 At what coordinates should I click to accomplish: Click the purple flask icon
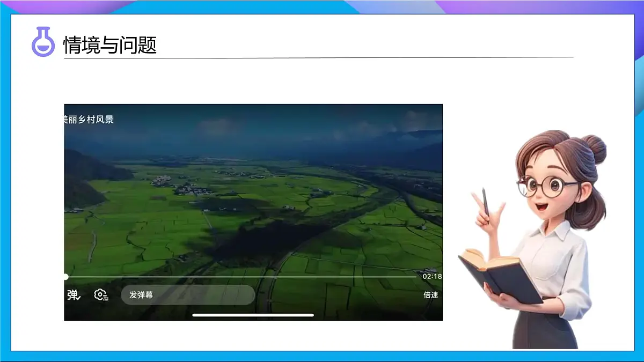click(43, 42)
